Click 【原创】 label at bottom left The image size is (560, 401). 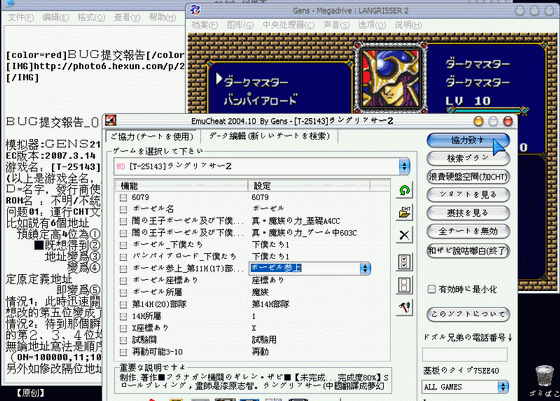(x=30, y=393)
